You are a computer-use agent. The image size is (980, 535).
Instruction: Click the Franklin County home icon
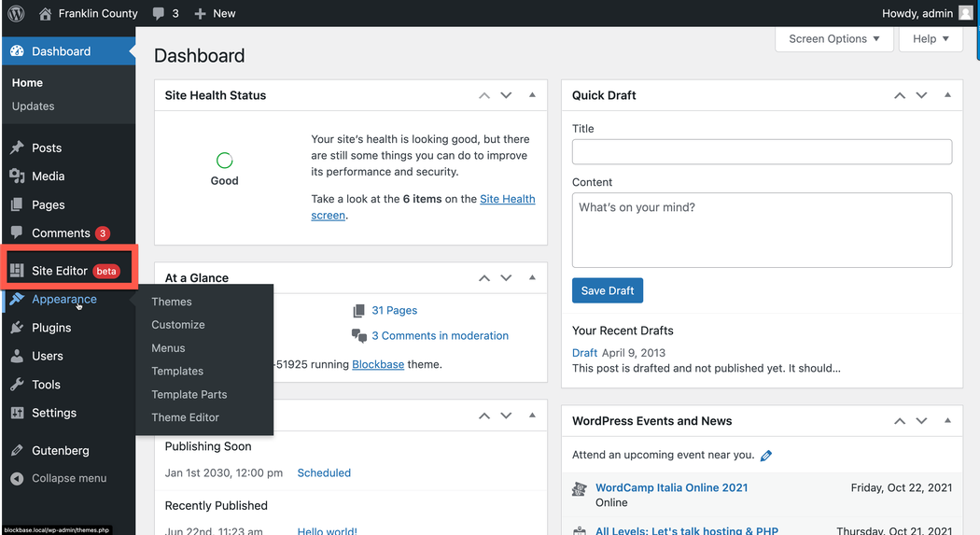pyautogui.click(x=46, y=13)
